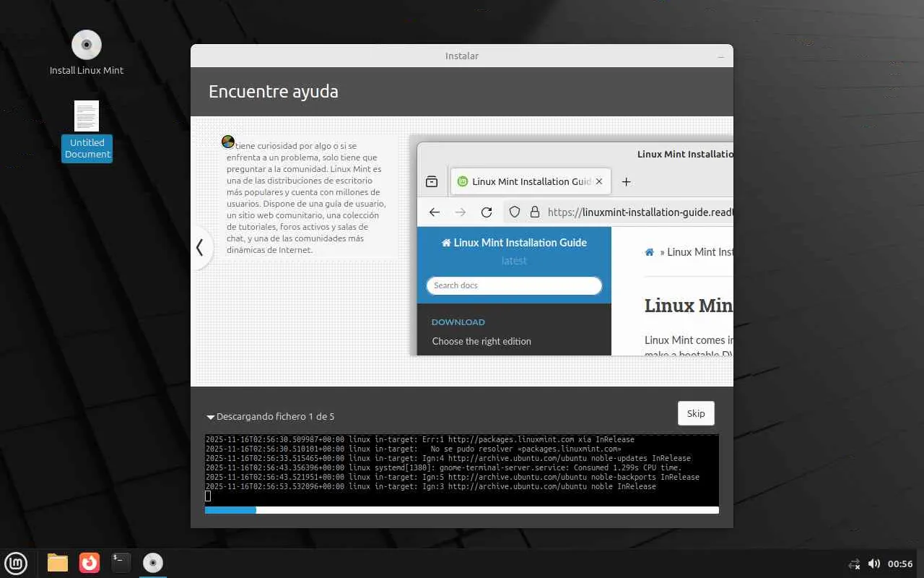Click the reload icon in the slideshow browser

[x=487, y=212]
